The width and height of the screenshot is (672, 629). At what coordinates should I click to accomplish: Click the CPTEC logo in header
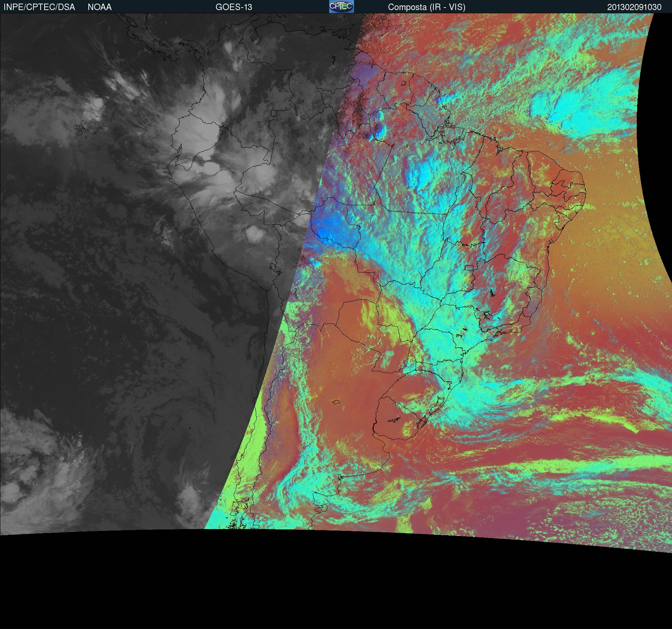[341, 6]
